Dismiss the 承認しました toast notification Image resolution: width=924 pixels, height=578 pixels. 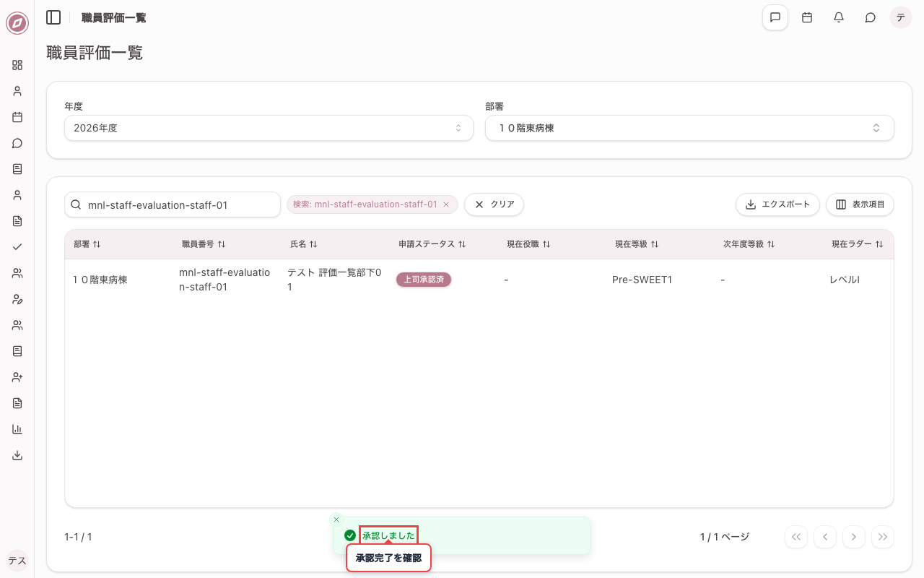tap(336, 519)
